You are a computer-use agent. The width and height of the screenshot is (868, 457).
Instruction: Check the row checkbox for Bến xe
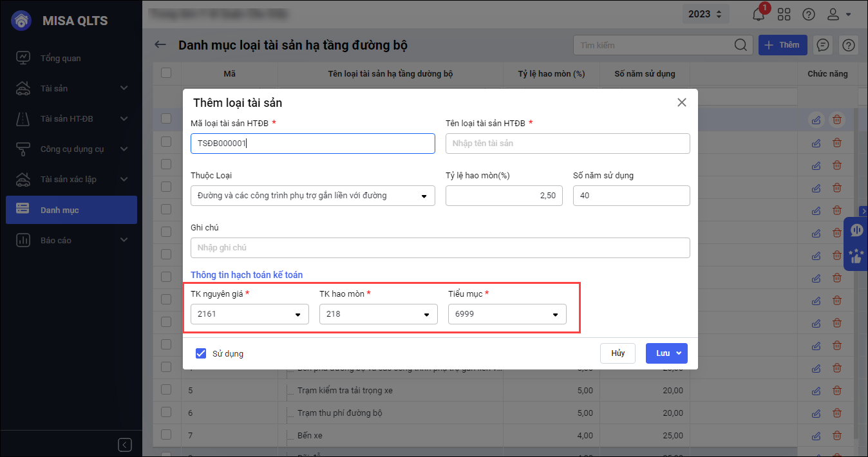pos(166,436)
